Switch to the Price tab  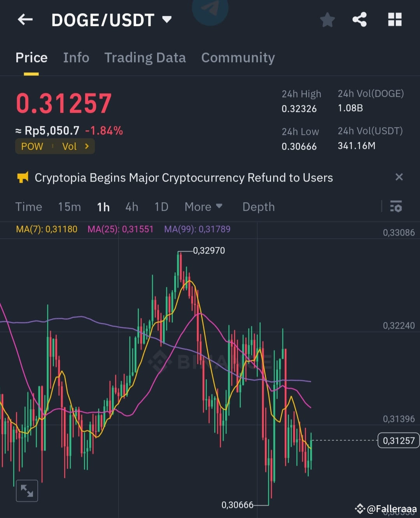tap(31, 58)
